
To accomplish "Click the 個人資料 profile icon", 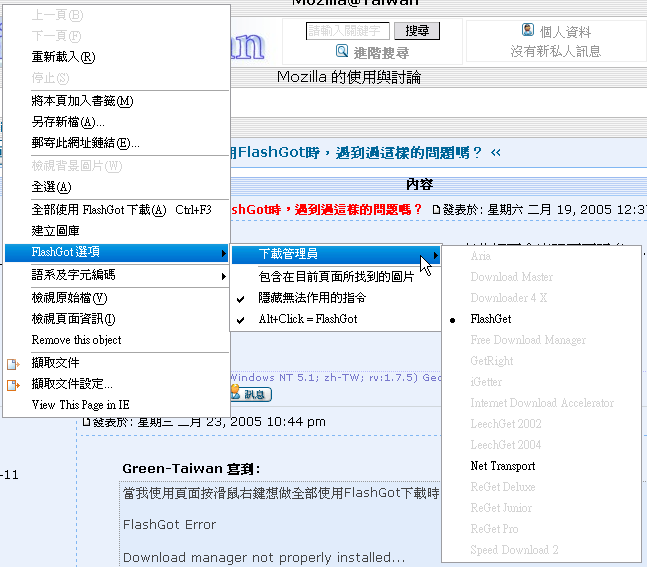I will 528,30.
